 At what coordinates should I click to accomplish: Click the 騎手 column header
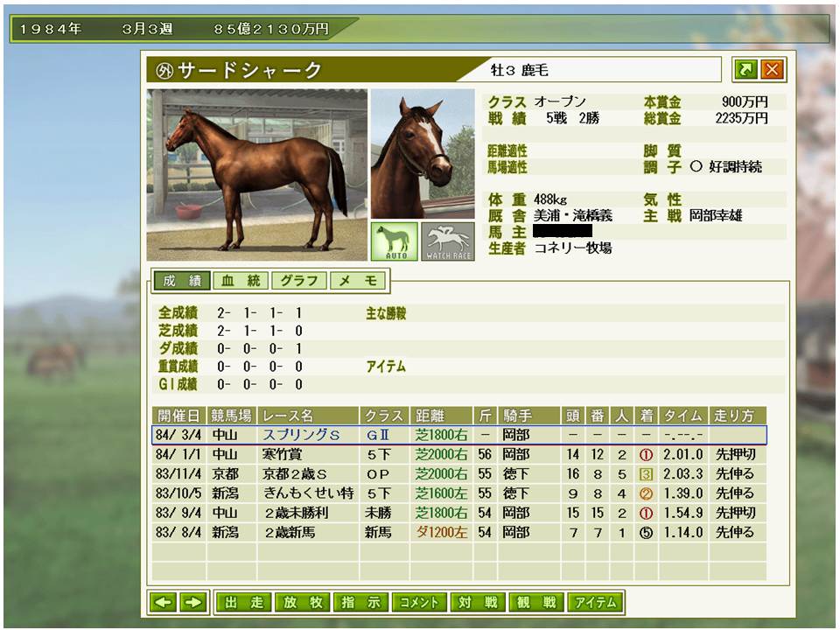(x=529, y=416)
